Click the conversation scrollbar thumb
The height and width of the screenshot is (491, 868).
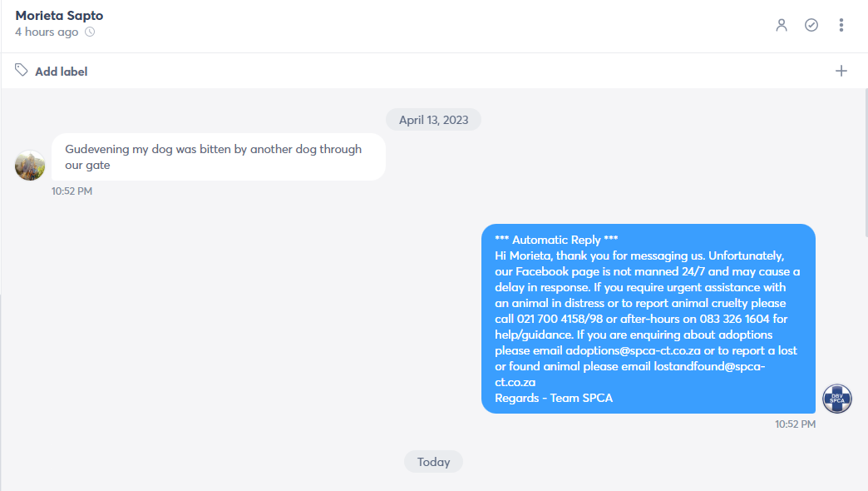[x=866, y=163]
